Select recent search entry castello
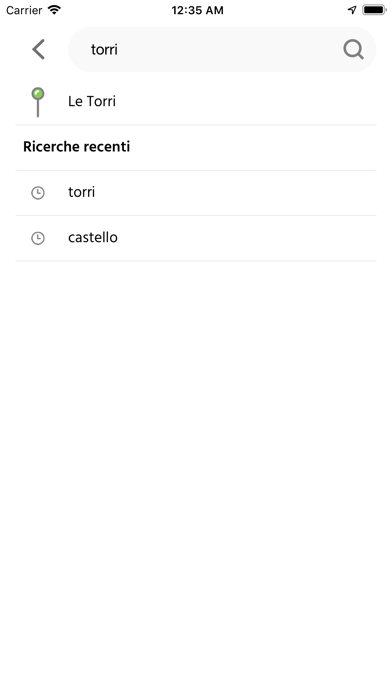 pos(196,238)
